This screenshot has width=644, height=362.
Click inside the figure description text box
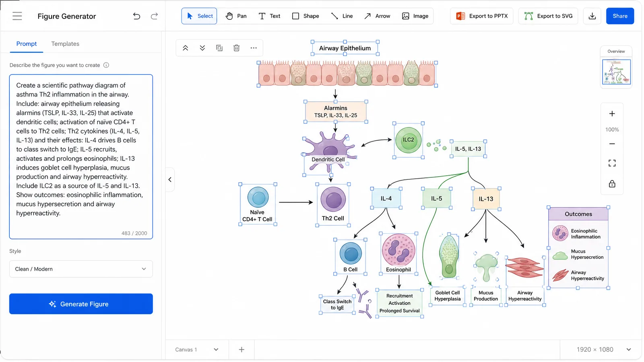81,156
